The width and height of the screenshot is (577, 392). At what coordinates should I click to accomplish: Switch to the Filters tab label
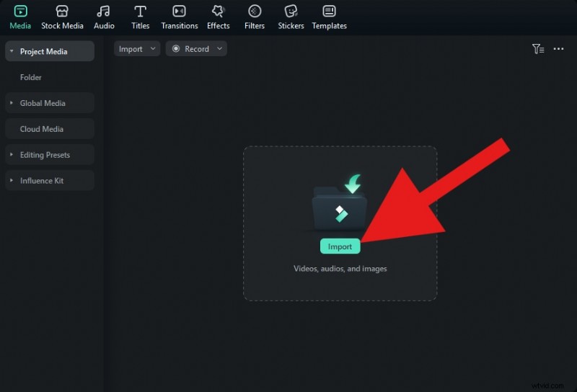(x=255, y=26)
